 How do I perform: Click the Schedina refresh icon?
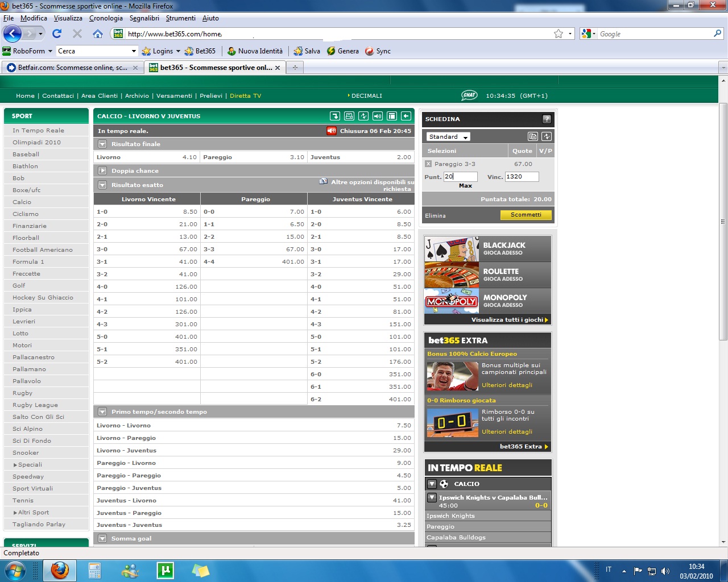(547, 136)
